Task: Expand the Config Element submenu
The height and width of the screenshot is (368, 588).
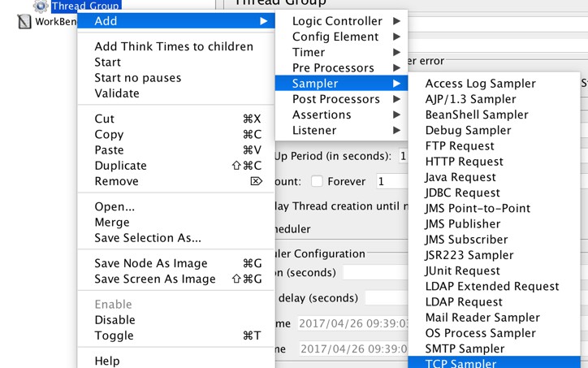Action: (335, 37)
